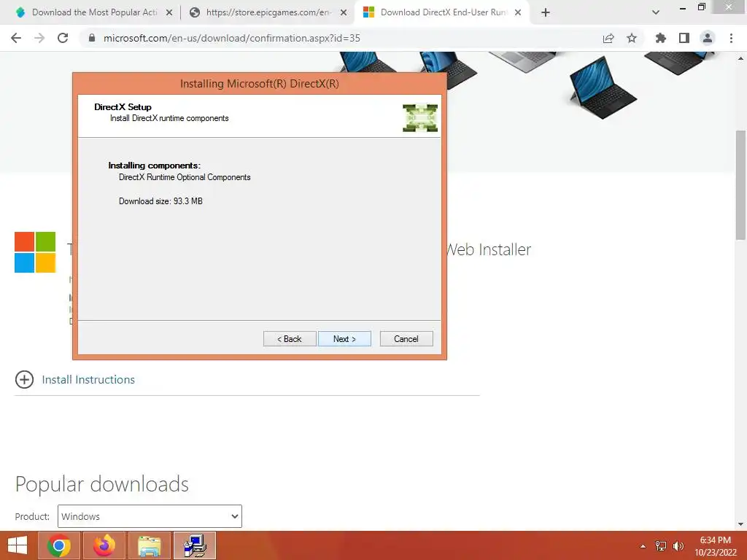Focus the address bar URL
The height and width of the screenshot is (560, 747).
tap(231, 38)
